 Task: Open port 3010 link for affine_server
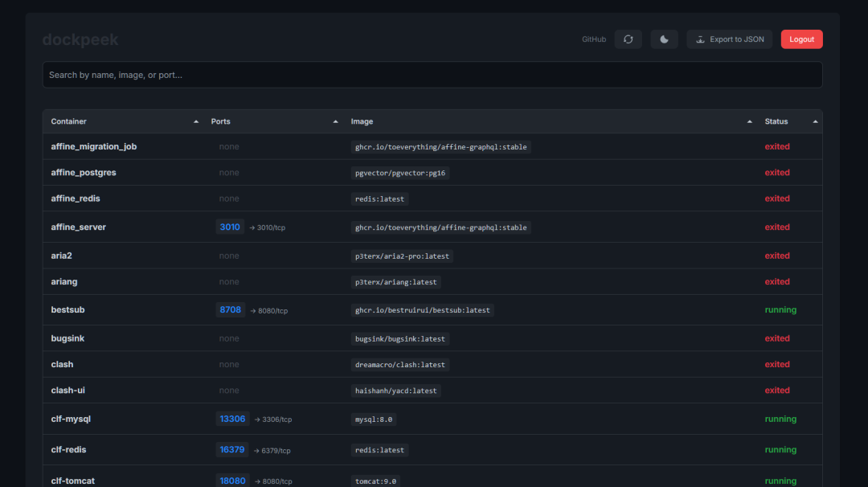pos(230,227)
